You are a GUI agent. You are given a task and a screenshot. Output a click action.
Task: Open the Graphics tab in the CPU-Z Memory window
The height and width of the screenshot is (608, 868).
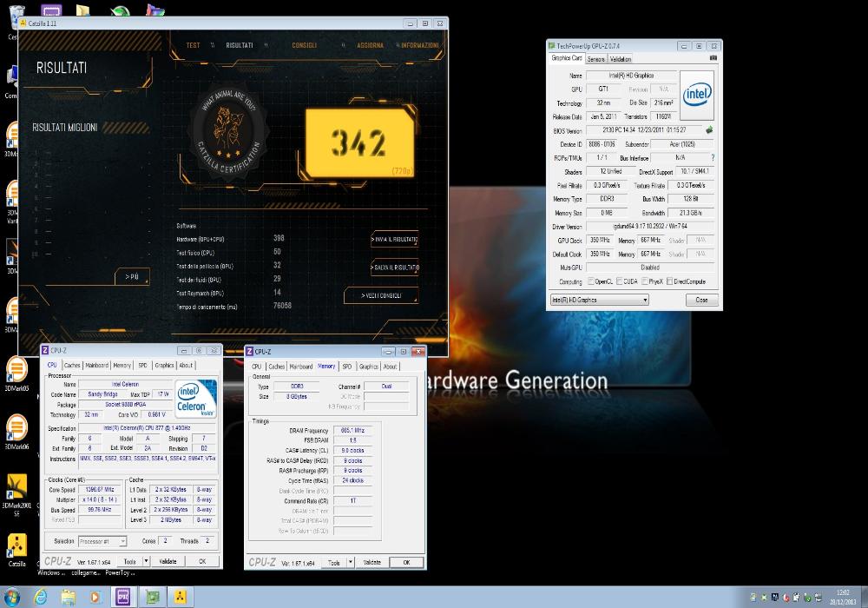pyautogui.click(x=369, y=367)
